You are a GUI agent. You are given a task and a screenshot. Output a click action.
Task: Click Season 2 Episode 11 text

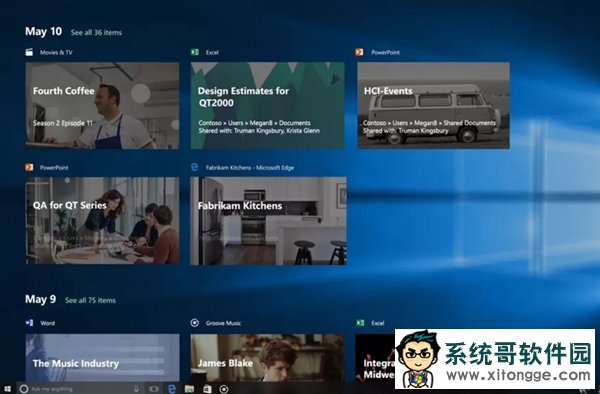[x=63, y=123]
